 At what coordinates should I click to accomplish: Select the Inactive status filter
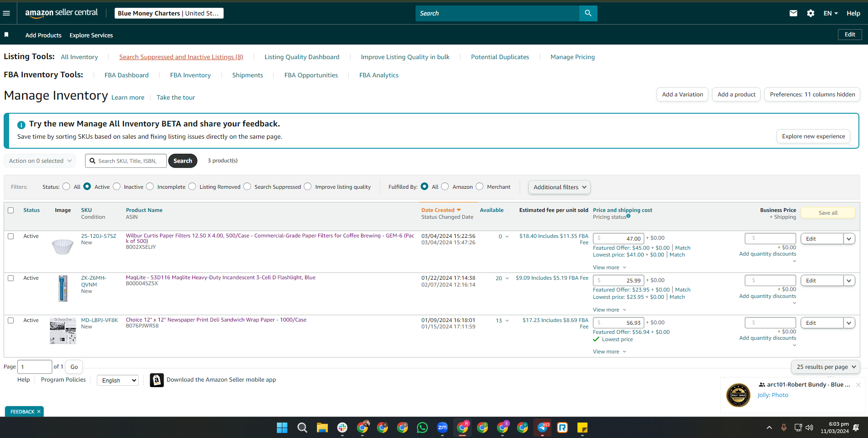[x=117, y=186]
